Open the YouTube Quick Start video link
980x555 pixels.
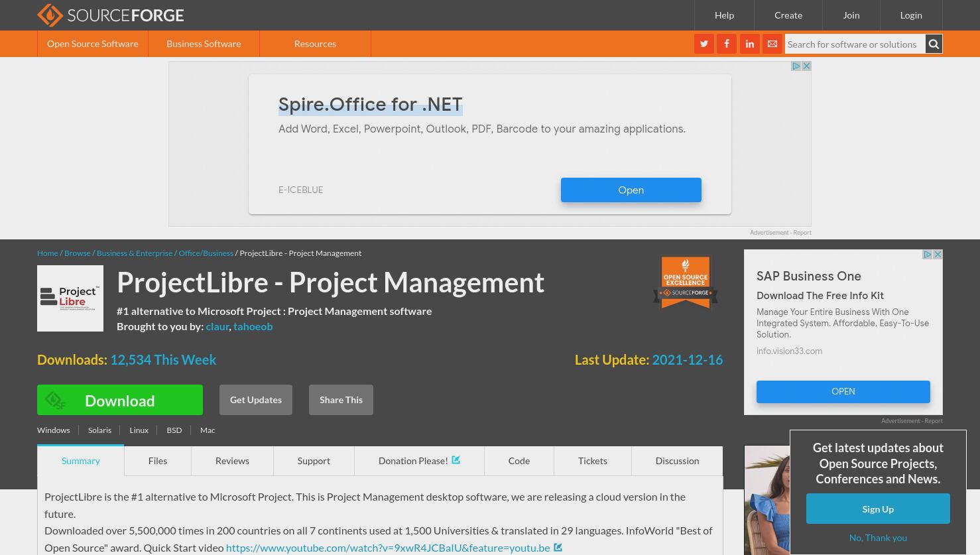[388, 548]
